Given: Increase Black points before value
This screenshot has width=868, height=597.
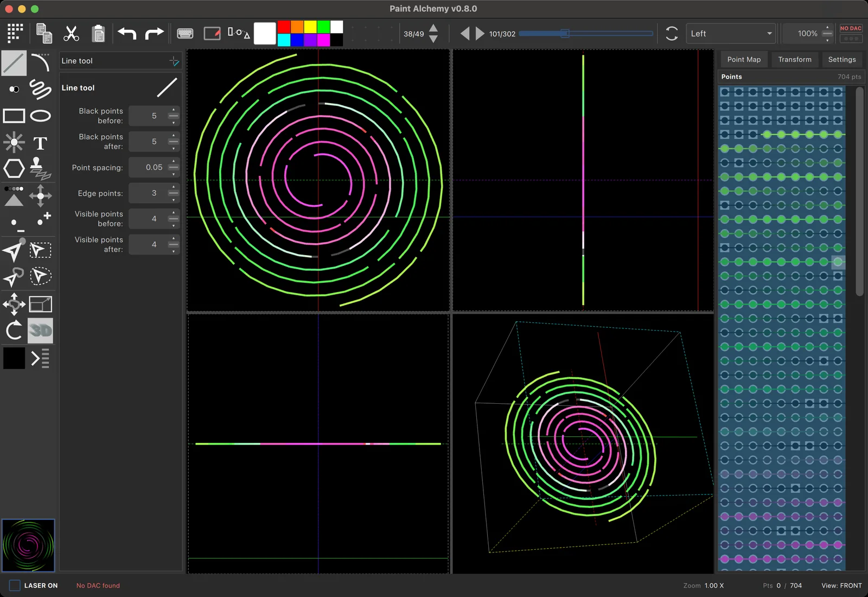Looking at the screenshot, I should pos(174,110).
